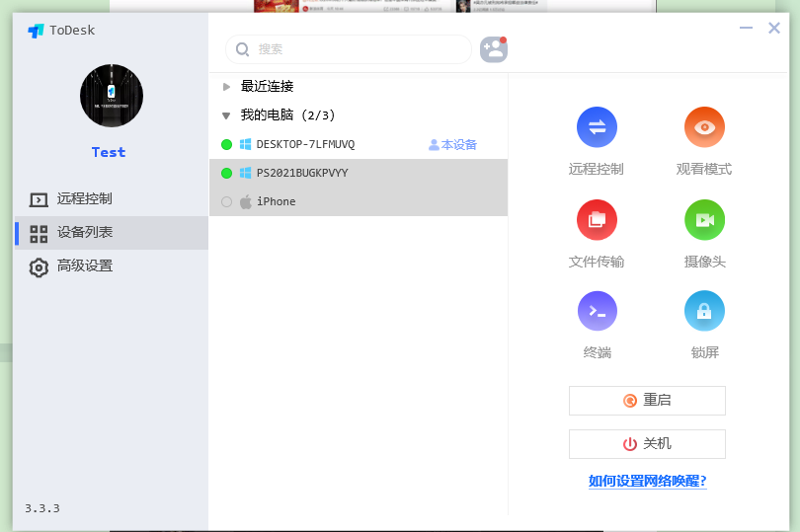
Task: Click offline status circle of iPhone
Action: [226, 202]
